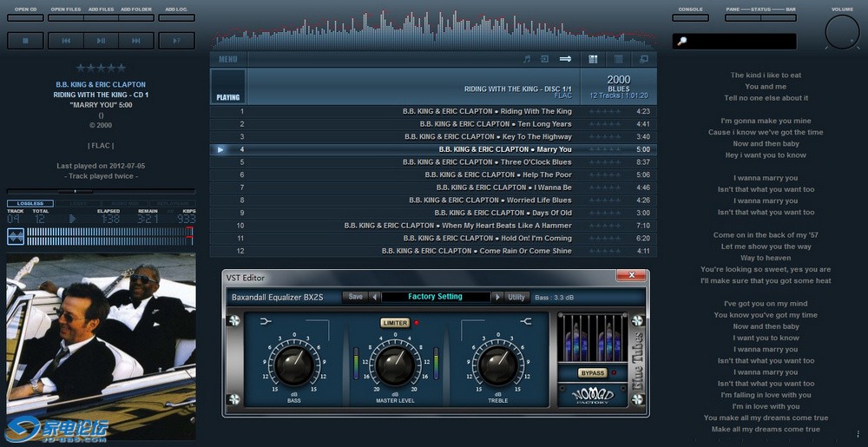Click the Nomad Factory logo
The height and width of the screenshot is (447, 868).
[594, 395]
